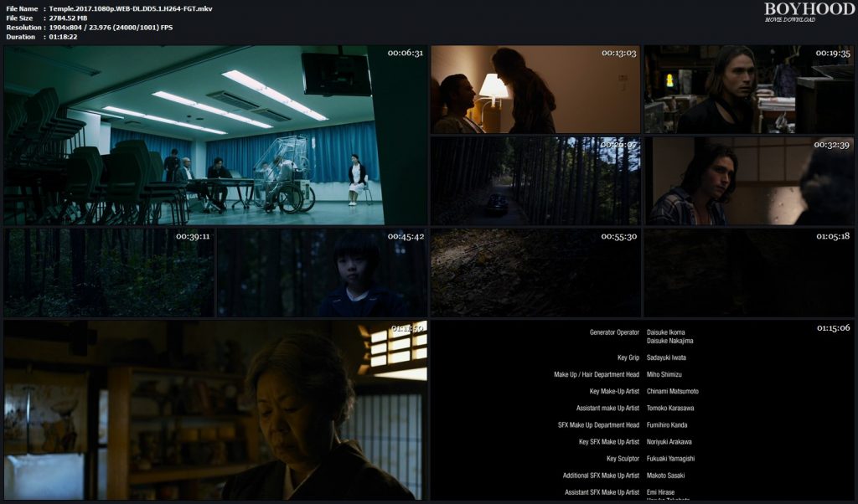Open the end credits thumbnail at 01:15:06
This screenshot has height=504, width=858.
click(642, 409)
